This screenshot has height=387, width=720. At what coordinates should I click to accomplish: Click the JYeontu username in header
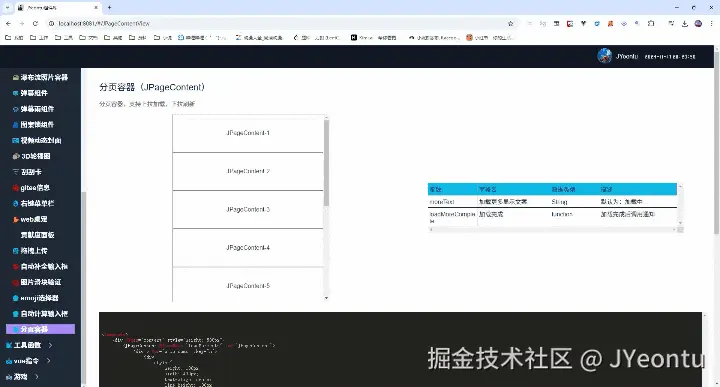pos(627,56)
